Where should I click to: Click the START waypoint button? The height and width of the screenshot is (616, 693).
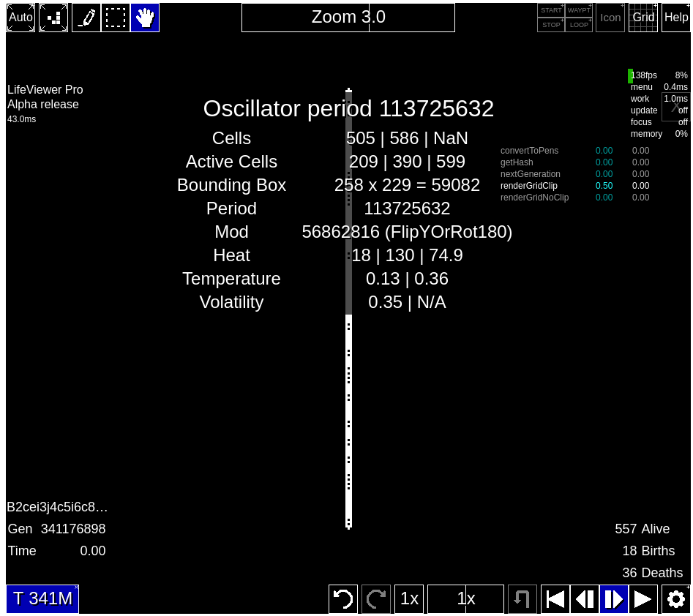pyautogui.click(x=551, y=10)
